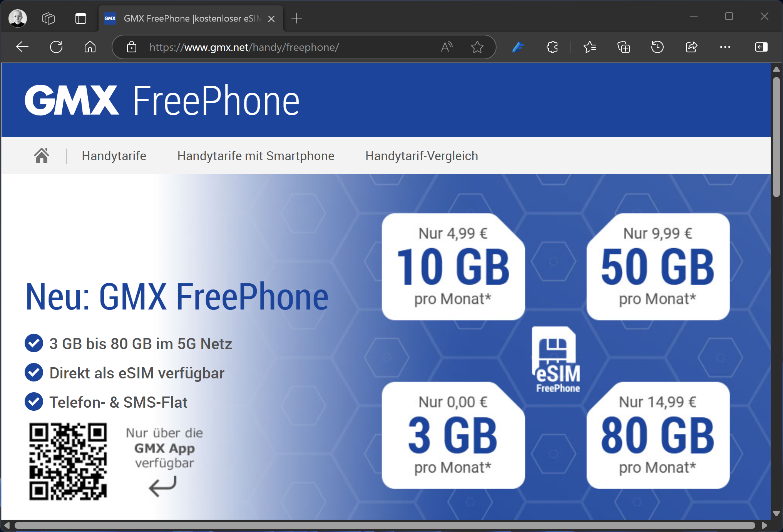Toggle the browser sidebar button
The image size is (783, 532).
click(761, 47)
